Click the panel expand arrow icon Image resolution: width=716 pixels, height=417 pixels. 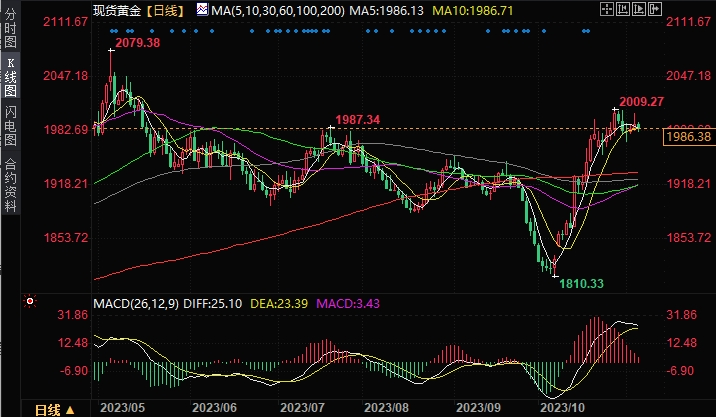click(x=655, y=9)
